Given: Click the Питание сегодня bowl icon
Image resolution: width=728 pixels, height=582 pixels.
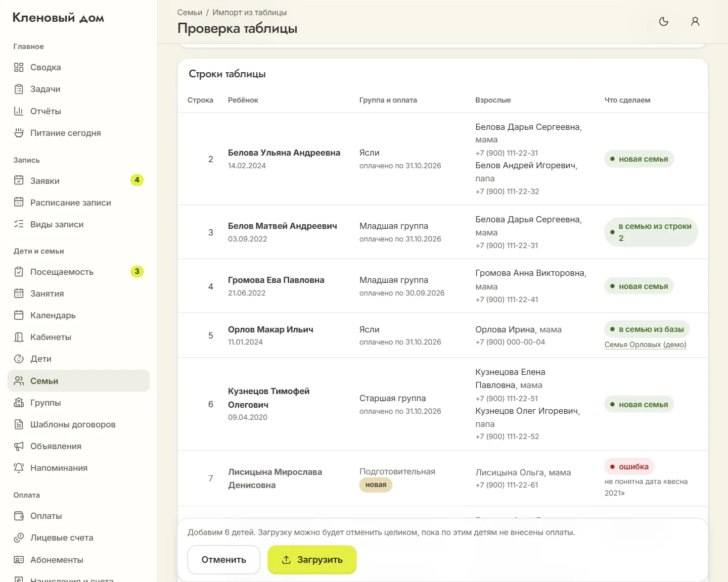Looking at the screenshot, I should (x=19, y=133).
